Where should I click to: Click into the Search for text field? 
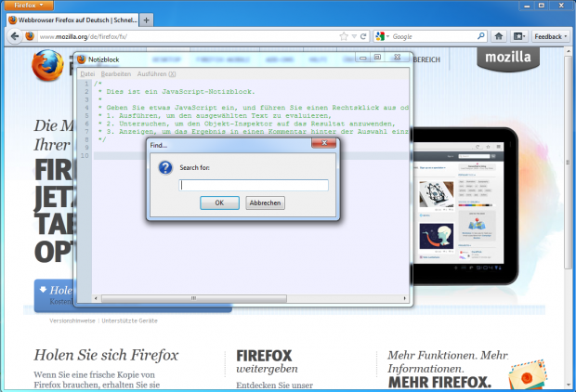254,185
